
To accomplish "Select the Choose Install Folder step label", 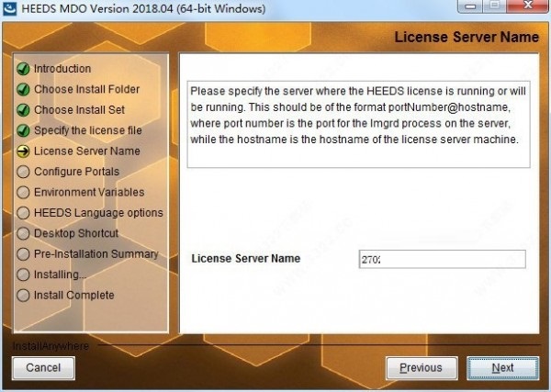I will pos(87,89).
